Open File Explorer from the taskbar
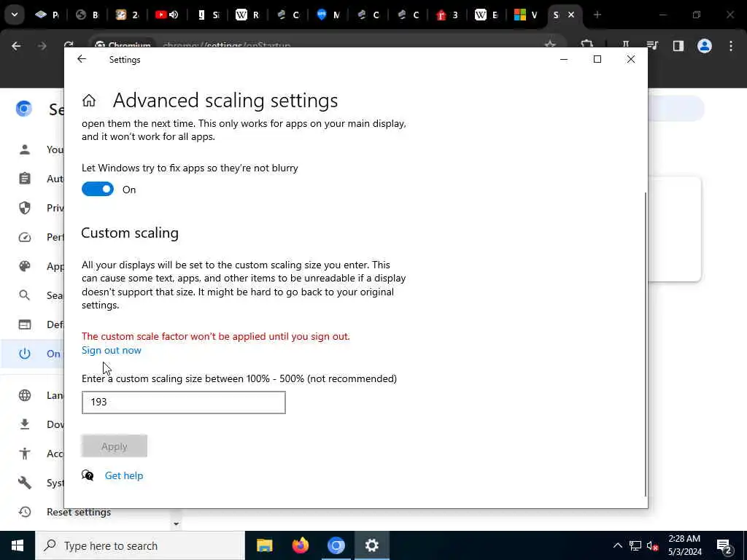This screenshot has height=560, width=747. pos(264,545)
